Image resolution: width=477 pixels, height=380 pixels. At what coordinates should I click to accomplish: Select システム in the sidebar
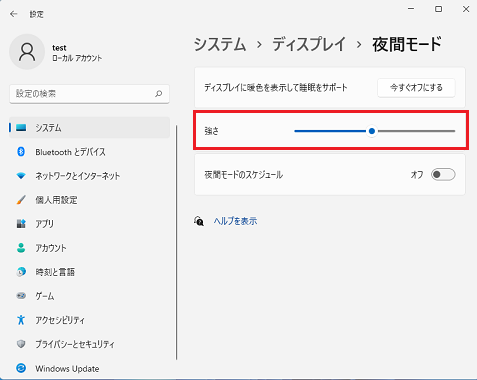(89, 128)
